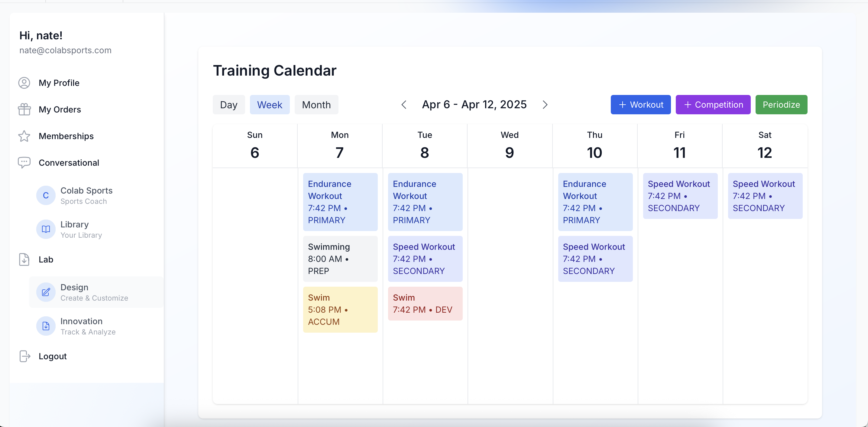Advance to next week chevron
Screen dimensions: 868x427
click(x=545, y=105)
